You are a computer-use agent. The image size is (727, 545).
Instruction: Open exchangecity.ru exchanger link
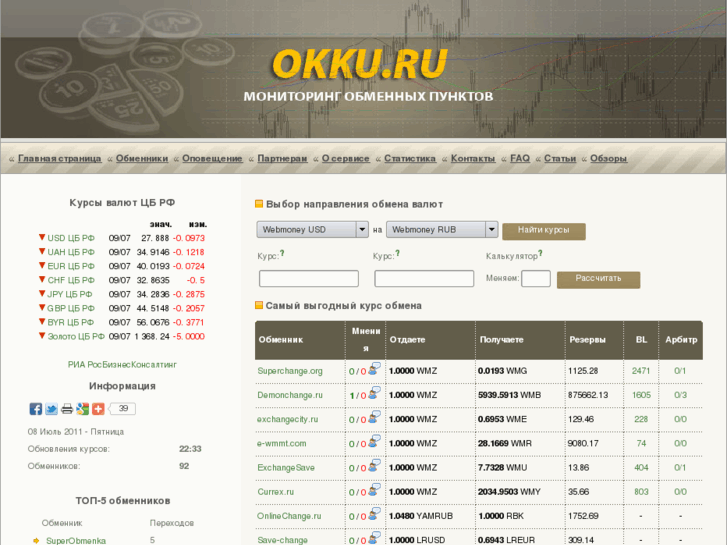[x=287, y=419]
